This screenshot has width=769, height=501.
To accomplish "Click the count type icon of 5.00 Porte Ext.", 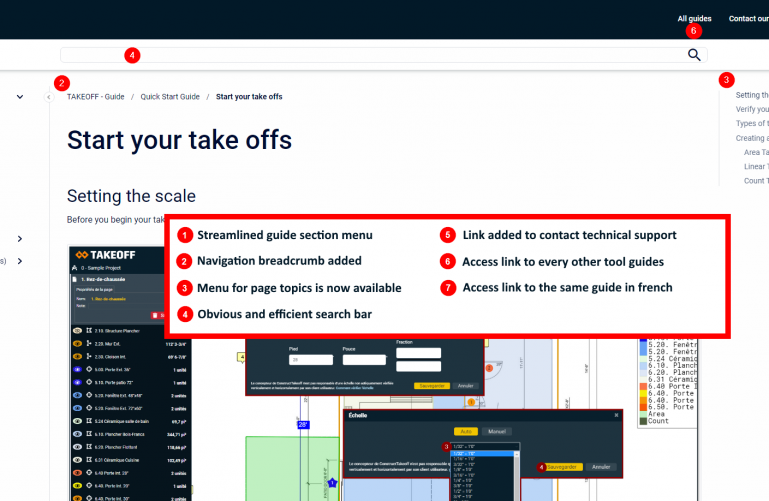I will (89, 369).
